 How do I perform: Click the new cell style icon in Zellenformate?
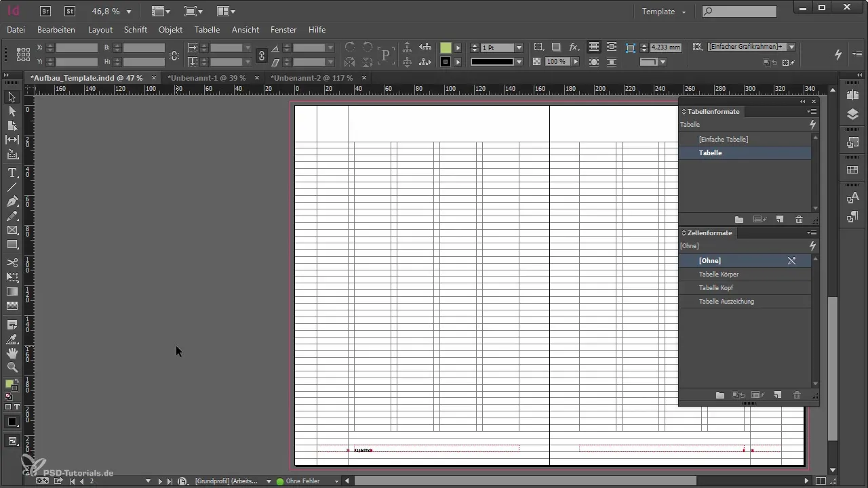778,395
